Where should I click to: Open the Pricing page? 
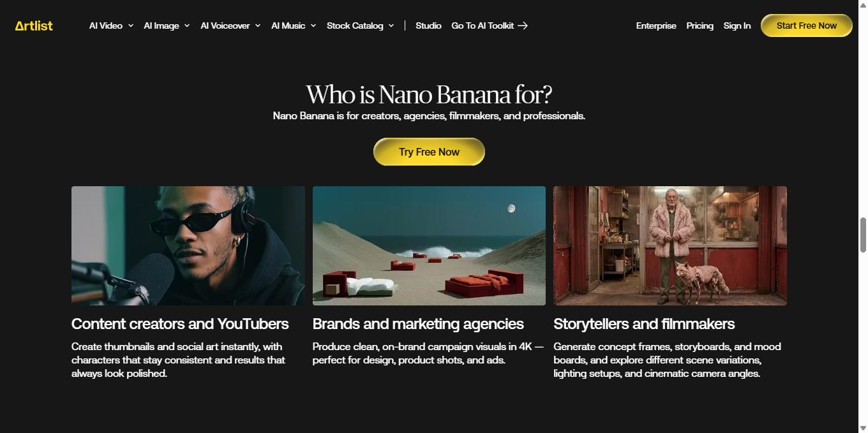(x=700, y=26)
